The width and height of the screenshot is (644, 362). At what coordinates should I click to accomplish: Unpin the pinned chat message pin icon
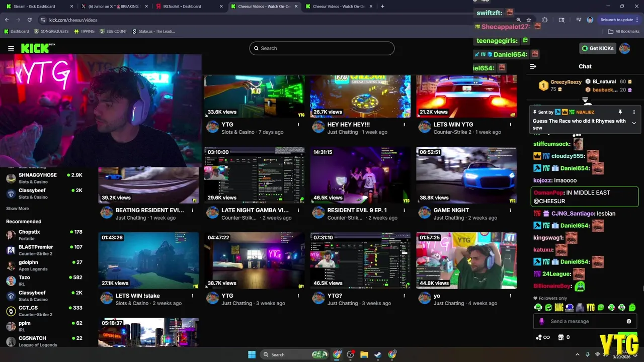pyautogui.click(x=620, y=112)
